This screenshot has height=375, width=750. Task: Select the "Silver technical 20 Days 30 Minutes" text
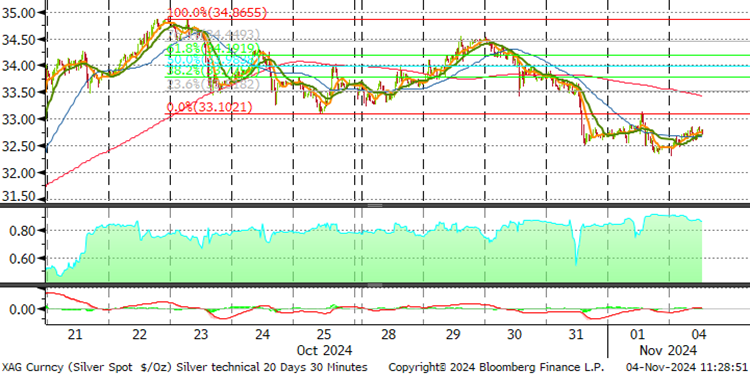(272, 367)
